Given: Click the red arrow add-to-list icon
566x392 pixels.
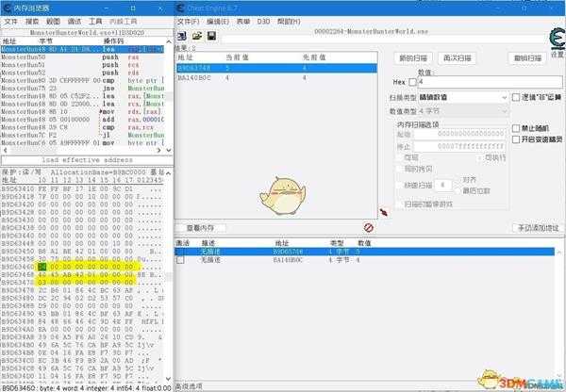Looking at the screenshot, I should coord(383,213).
